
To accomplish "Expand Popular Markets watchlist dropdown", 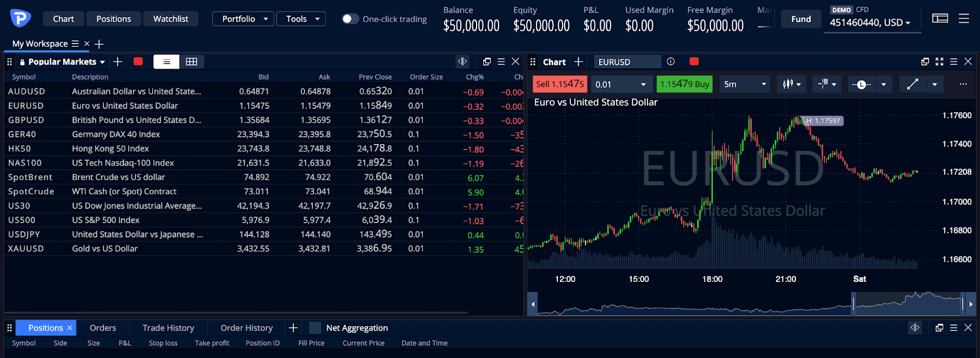I will click(x=102, y=62).
